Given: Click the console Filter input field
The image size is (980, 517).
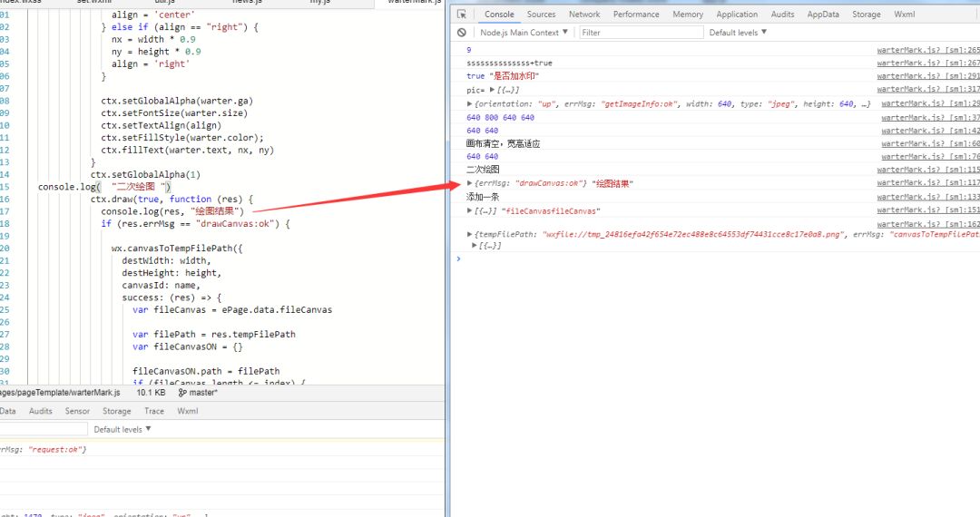Looking at the screenshot, I should tap(640, 33).
